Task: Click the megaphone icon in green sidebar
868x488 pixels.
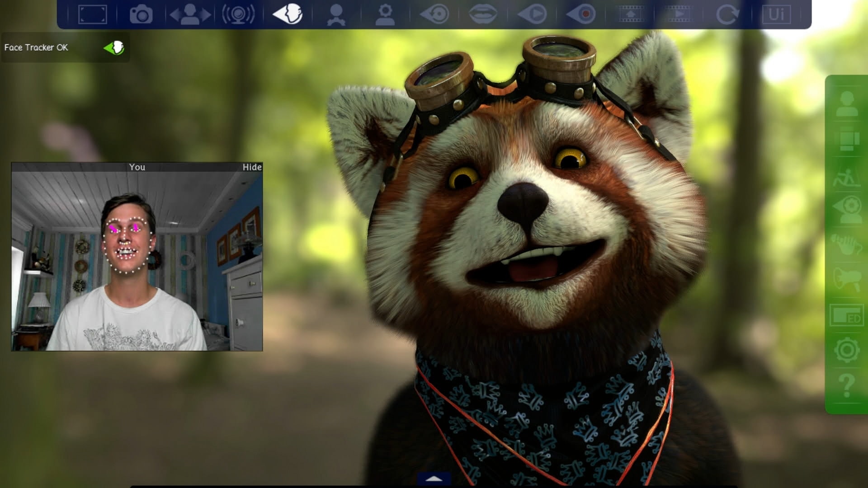Action: click(846, 279)
